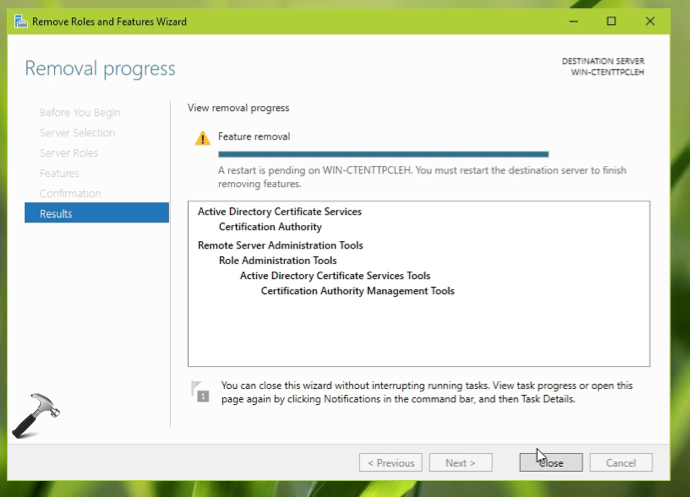690x497 pixels.
Task: Select Remote Server Administration Tools row
Action: 280,245
